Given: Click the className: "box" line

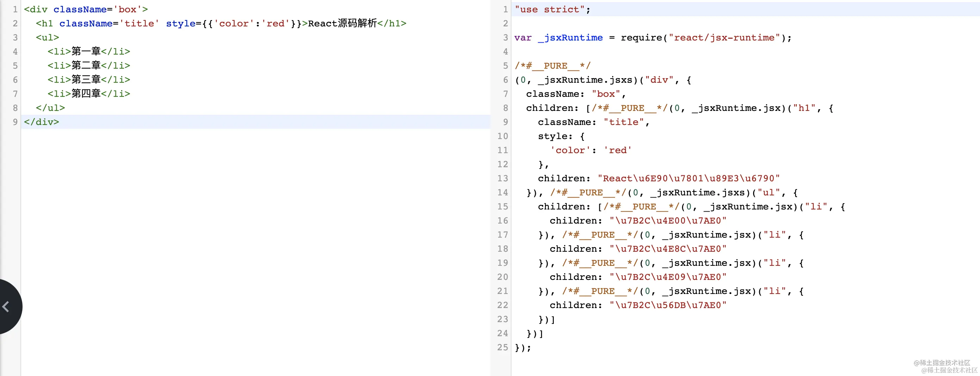Looking at the screenshot, I should coord(576,94).
